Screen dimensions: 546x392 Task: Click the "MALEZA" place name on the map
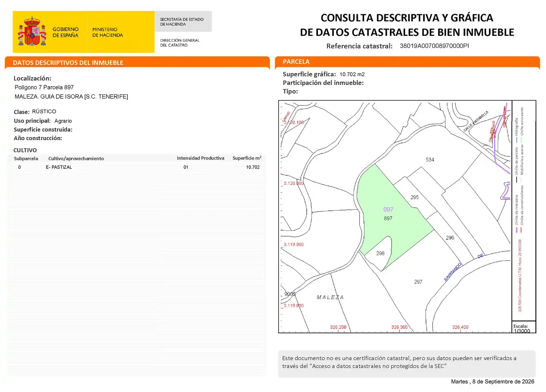pyautogui.click(x=330, y=297)
